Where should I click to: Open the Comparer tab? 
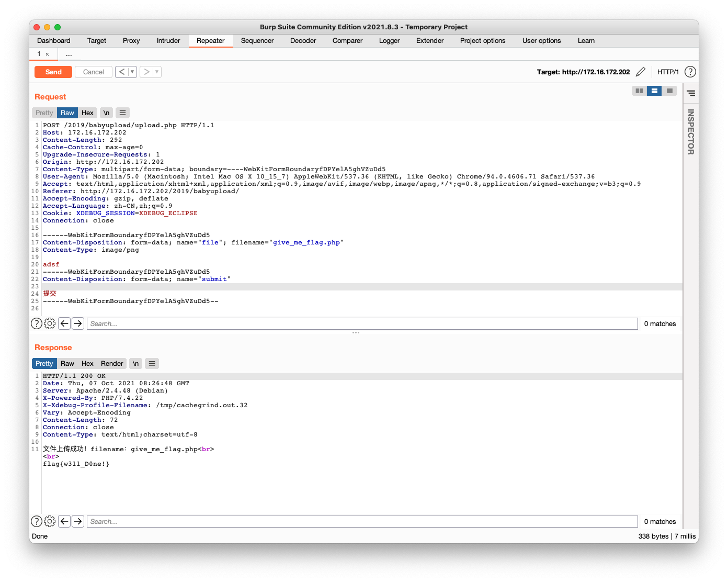coord(347,41)
